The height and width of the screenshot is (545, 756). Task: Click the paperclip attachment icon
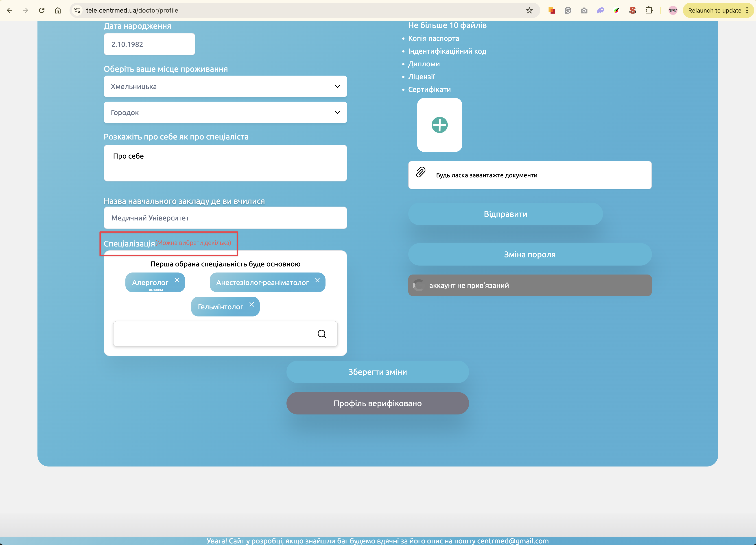(421, 172)
